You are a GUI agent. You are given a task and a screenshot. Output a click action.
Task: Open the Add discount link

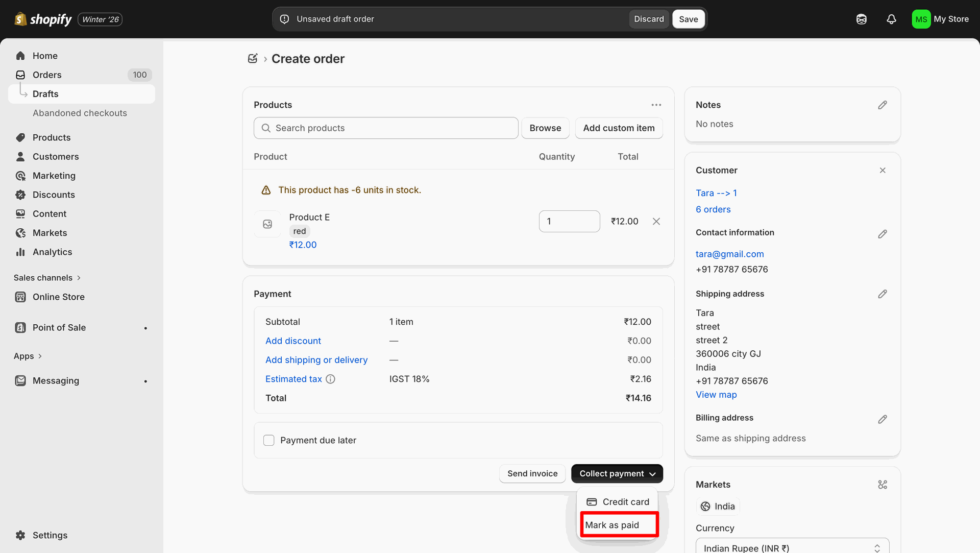pyautogui.click(x=293, y=341)
